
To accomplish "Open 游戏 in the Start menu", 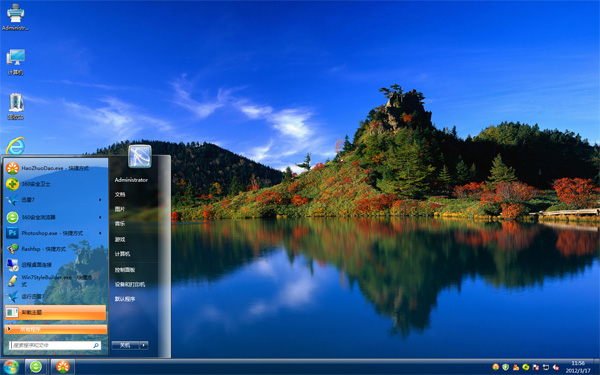I will click(120, 239).
